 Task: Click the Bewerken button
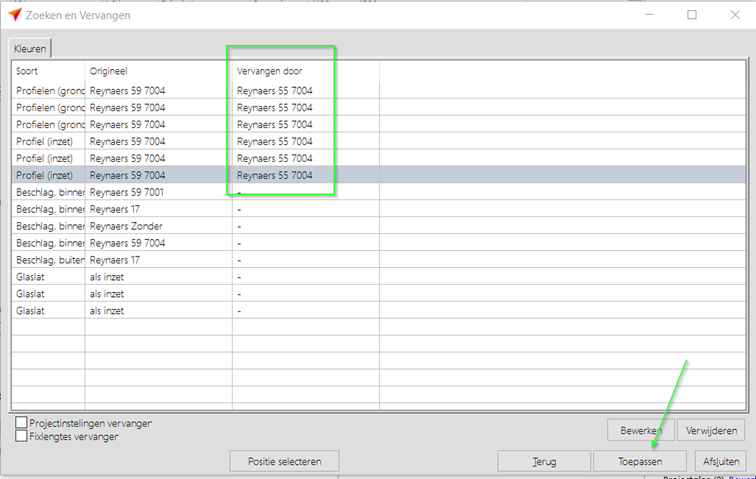point(640,430)
